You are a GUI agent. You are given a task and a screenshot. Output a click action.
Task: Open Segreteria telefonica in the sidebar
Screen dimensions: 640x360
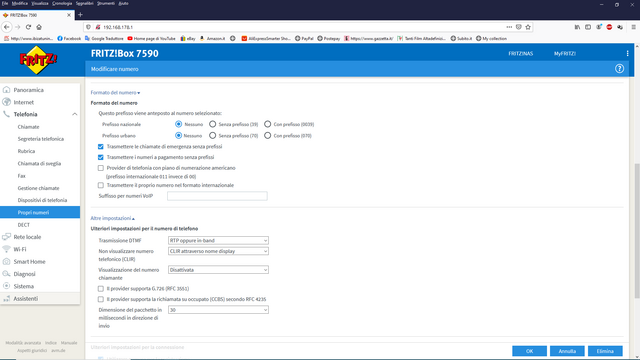(x=41, y=139)
